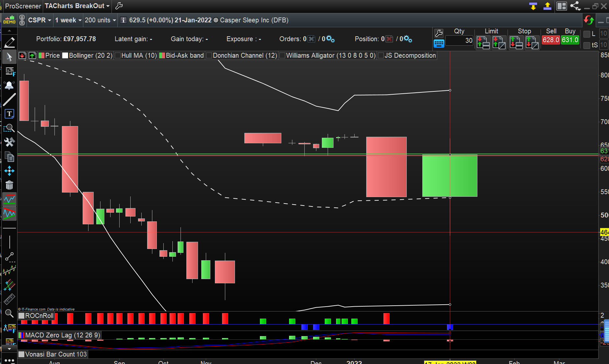Viewport: 609px width, 364px height.
Task: Click the chain link icon
Action: pos(22,20)
